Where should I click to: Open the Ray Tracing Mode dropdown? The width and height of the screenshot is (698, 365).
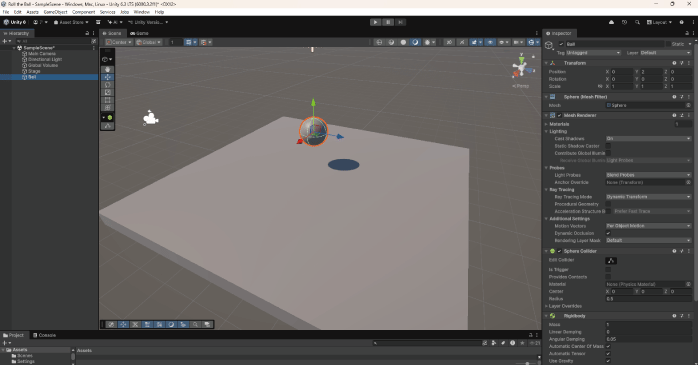click(648, 197)
